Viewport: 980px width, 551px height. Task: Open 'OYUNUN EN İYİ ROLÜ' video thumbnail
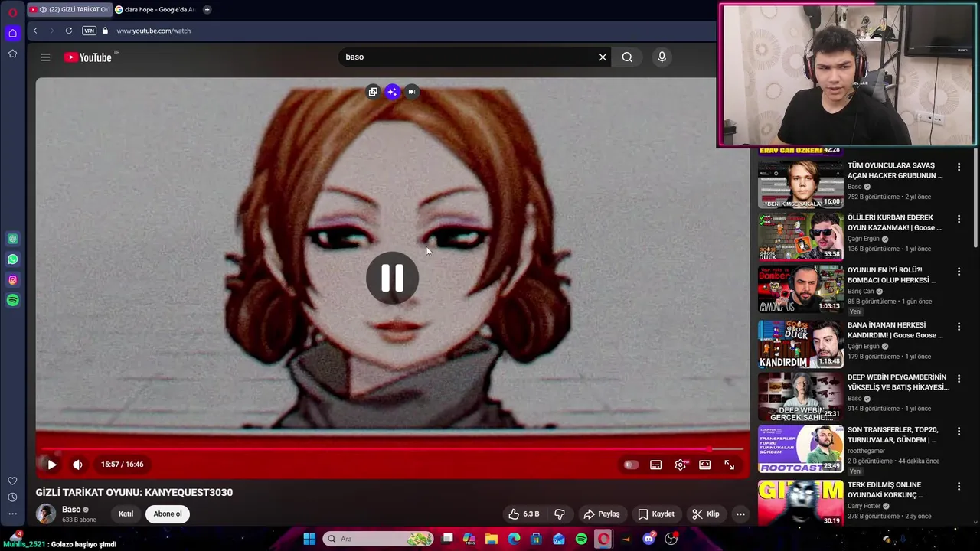[x=801, y=289]
